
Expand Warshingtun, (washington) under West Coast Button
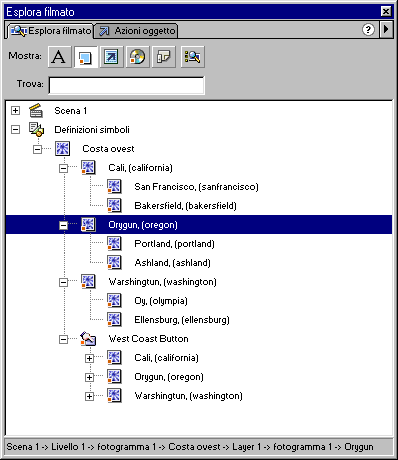coord(89,396)
